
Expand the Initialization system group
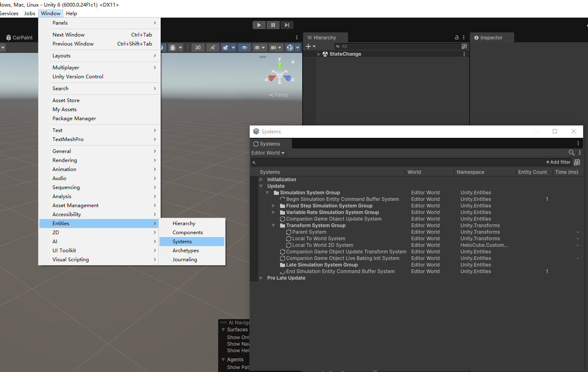(261, 180)
